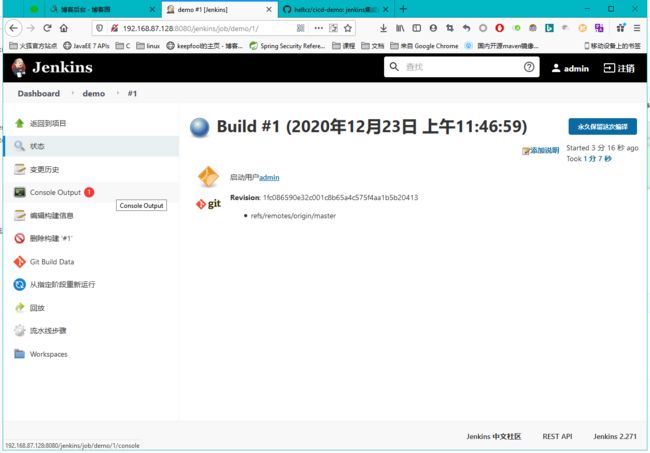The width and height of the screenshot is (650, 453).
Task: Expand the breadcrumb arrow after Dashboard
Action: [x=73, y=93]
